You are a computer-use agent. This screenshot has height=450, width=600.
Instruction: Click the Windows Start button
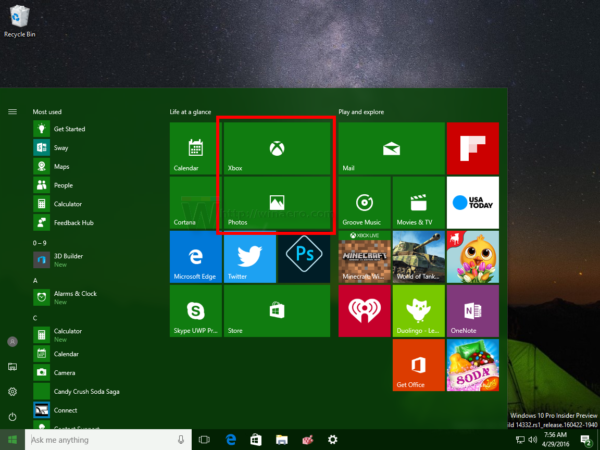[x=12, y=440]
